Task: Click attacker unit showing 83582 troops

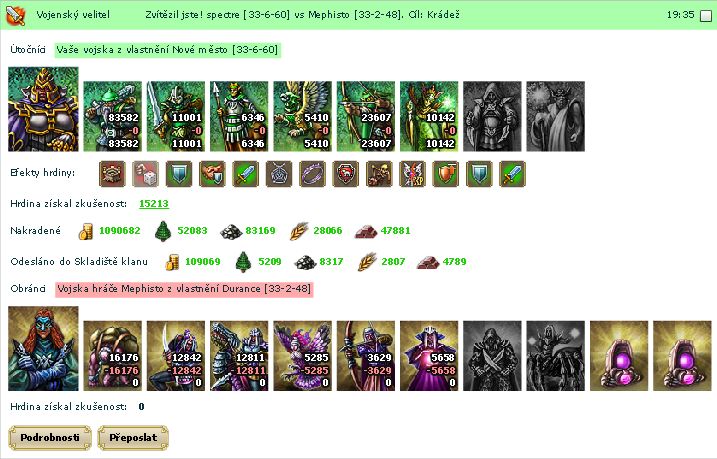Action: pos(112,116)
